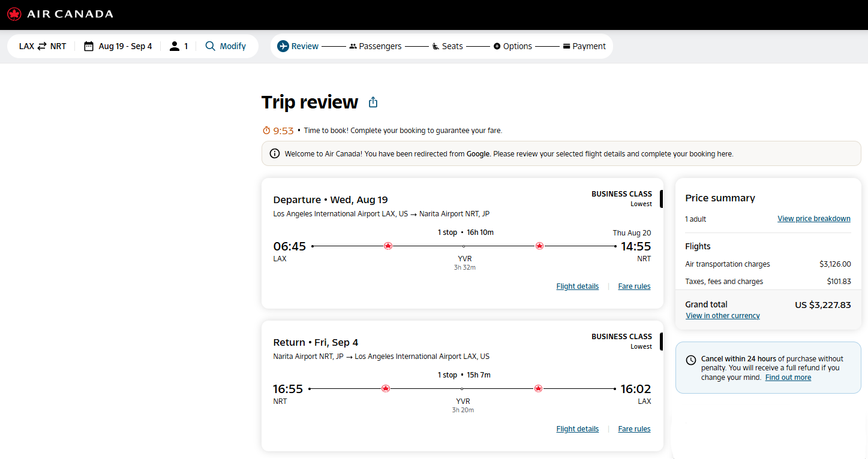Click the clock icon in cancel within 24 hours box
This screenshot has width=868, height=459.
(x=691, y=360)
